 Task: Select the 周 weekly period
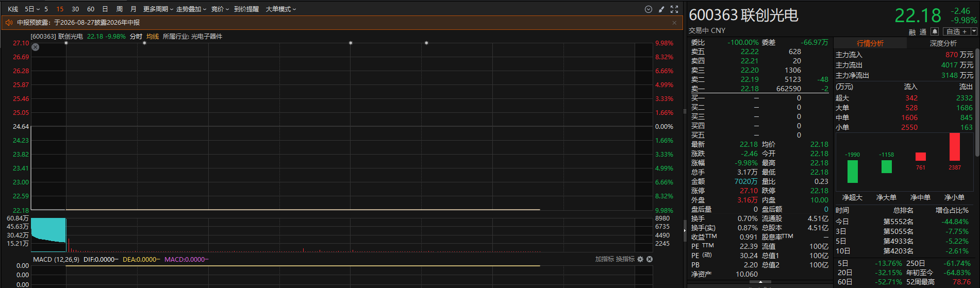tap(120, 9)
